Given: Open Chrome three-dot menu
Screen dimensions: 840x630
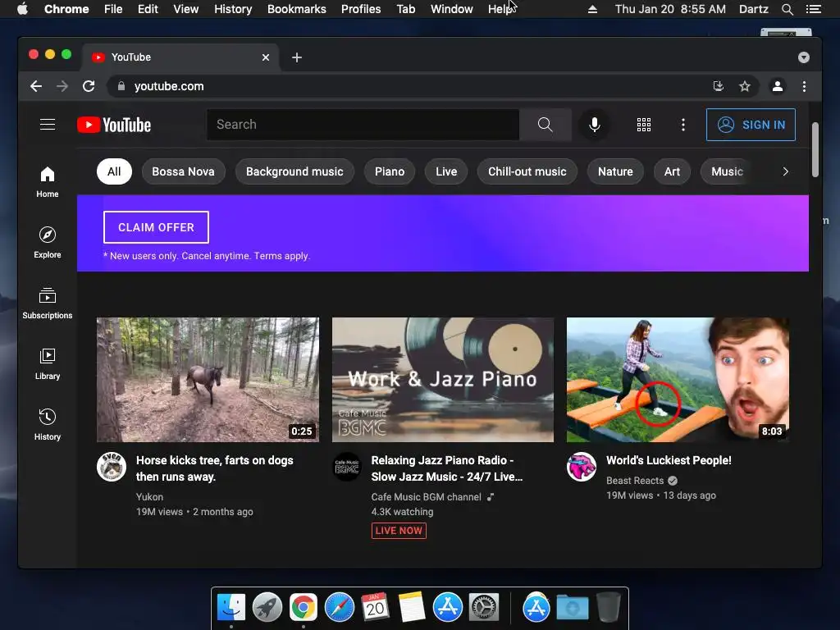Looking at the screenshot, I should [804, 86].
